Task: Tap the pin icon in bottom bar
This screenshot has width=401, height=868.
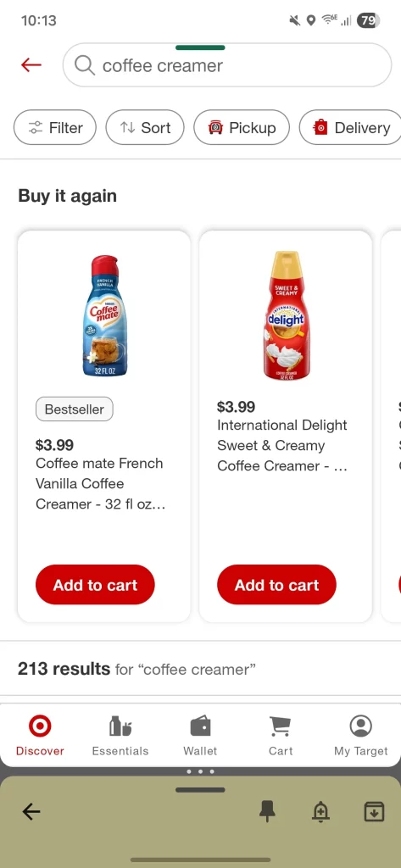Action: (268, 811)
